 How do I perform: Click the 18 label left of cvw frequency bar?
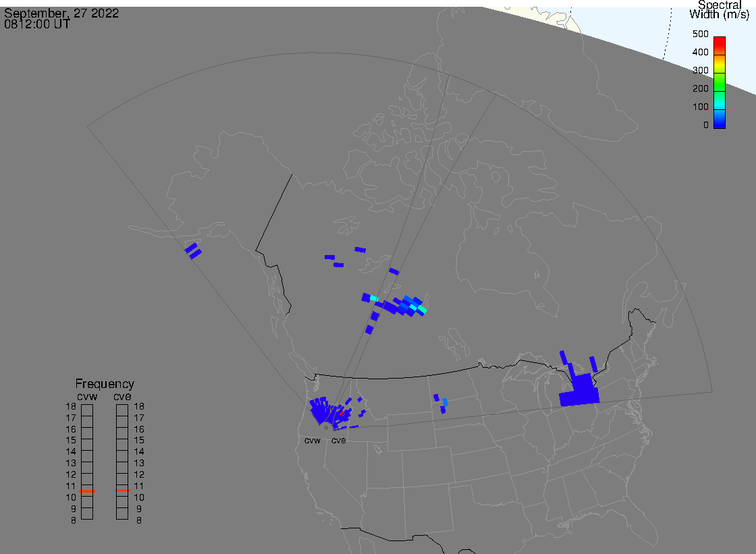(71, 406)
